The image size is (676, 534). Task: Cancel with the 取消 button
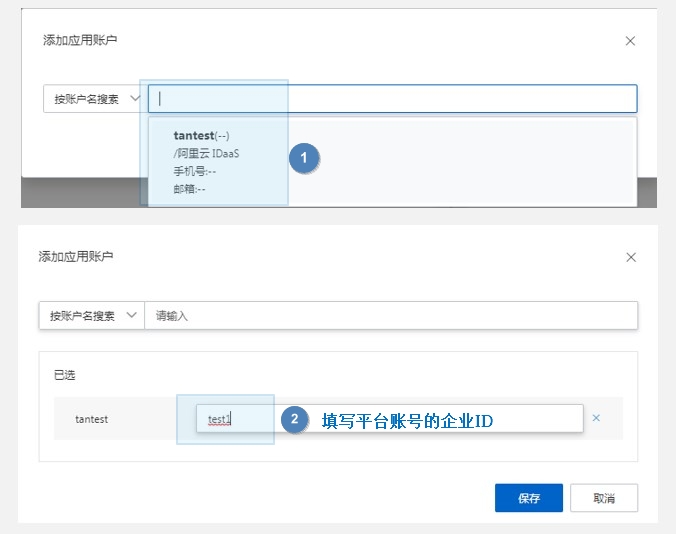point(604,498)
